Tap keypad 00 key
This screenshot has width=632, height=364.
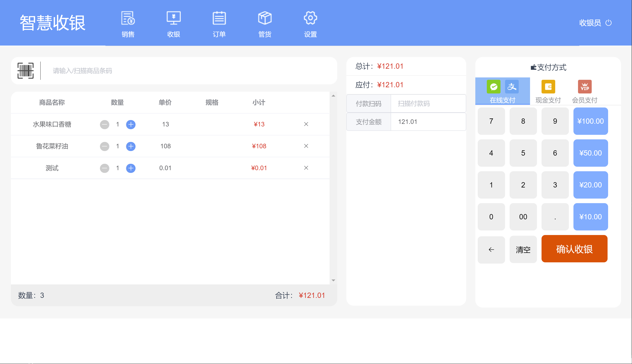(x=523, y=217)
